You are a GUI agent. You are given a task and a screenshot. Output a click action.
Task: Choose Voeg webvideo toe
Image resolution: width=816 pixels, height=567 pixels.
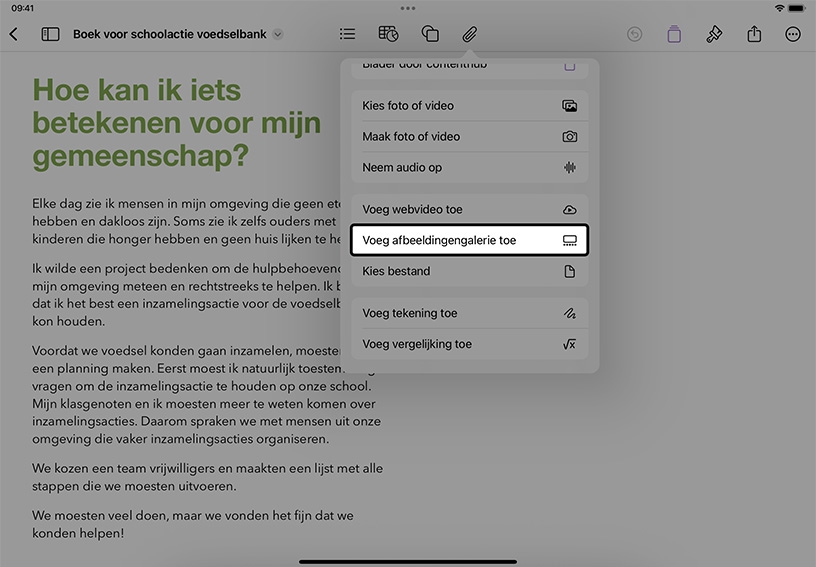coord(470,209)
